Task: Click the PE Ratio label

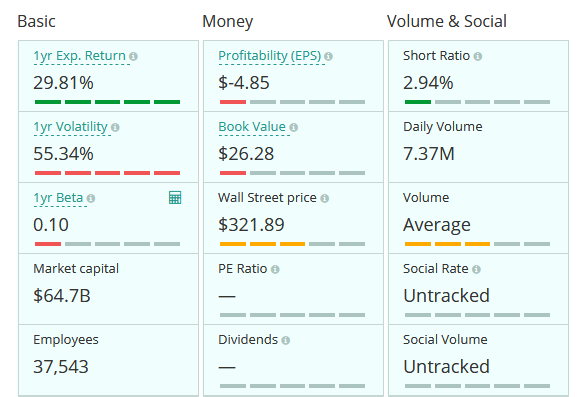Action: click(243, 269)
